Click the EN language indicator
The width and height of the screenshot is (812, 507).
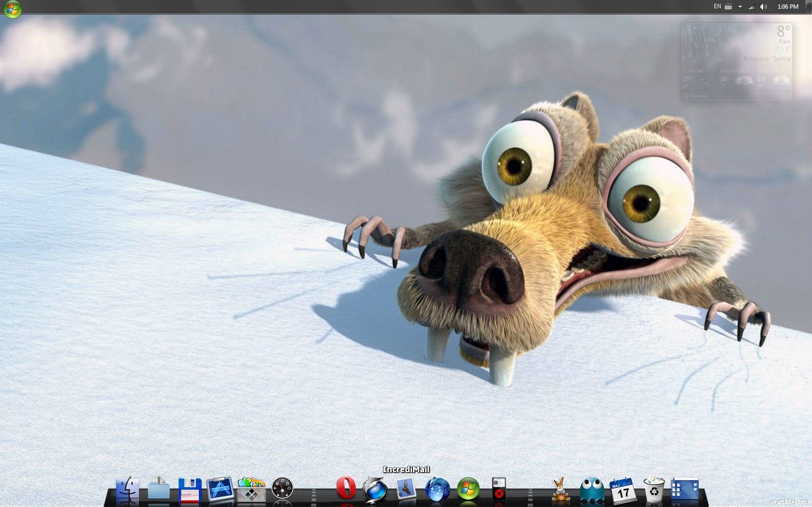pyautogui.click(x=717, y=6)
